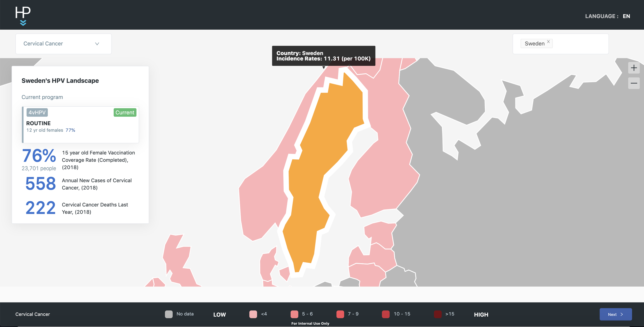Click the green Current program badge
The height and width of the screenshot is (327, 644).
coord(125,113)
